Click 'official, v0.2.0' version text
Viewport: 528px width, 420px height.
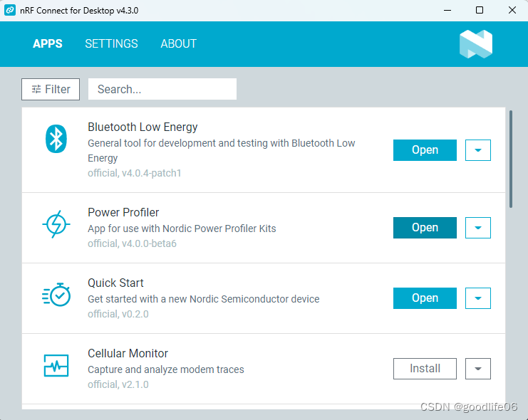coord(118,314)
